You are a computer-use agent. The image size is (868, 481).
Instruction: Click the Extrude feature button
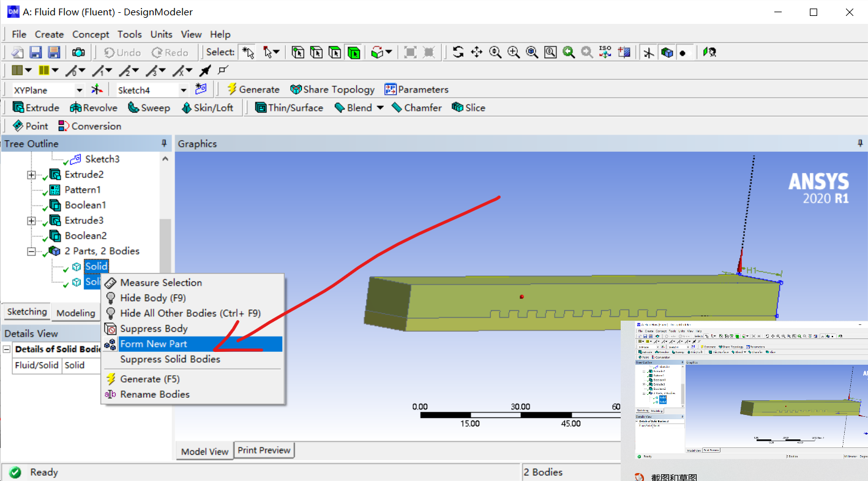36,108
